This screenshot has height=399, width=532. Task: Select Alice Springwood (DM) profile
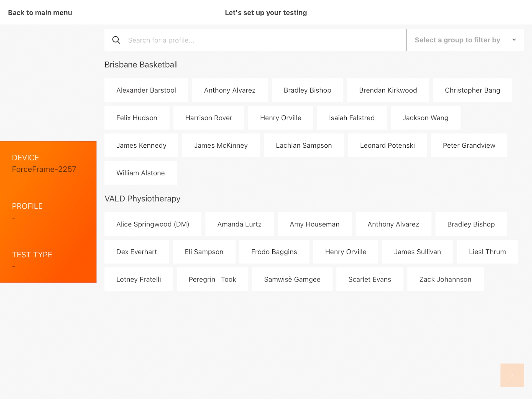153,224
